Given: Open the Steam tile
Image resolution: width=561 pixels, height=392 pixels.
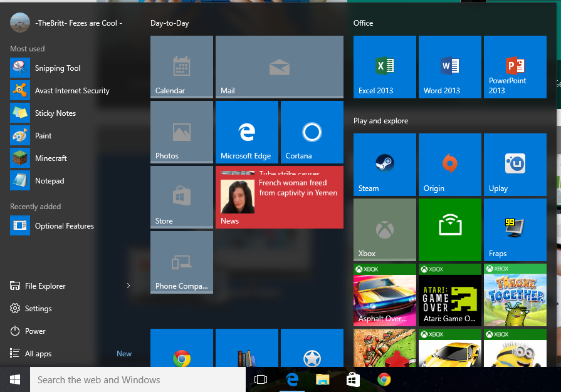Looking at the screenshot, I should pyautogui.click(x=385, y=164).
